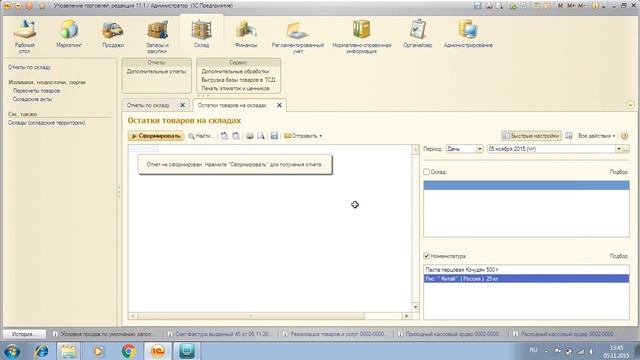Open the Маркетинг section

(x=69, y=34)
